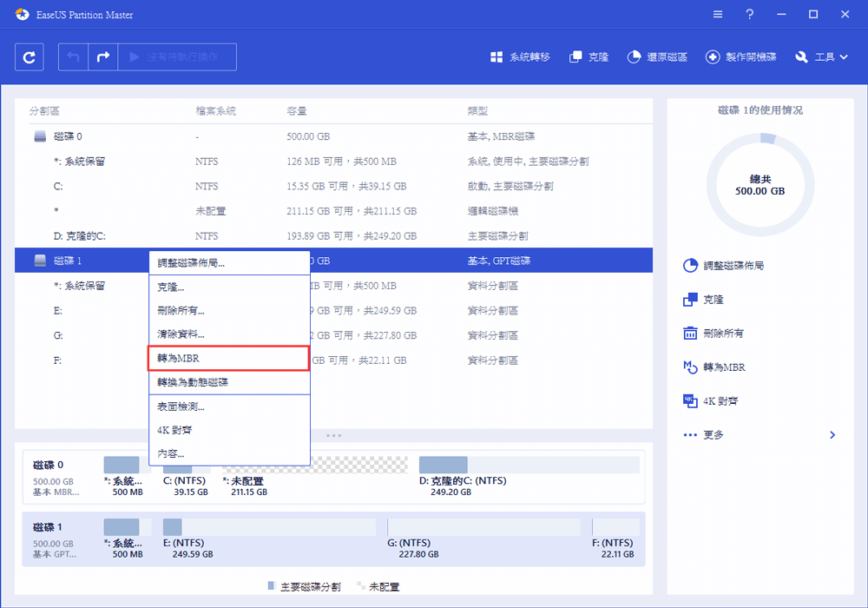The image size is (868, 608).
Task: Expand the 工具 tools dropdown
Action: (821, 57)
